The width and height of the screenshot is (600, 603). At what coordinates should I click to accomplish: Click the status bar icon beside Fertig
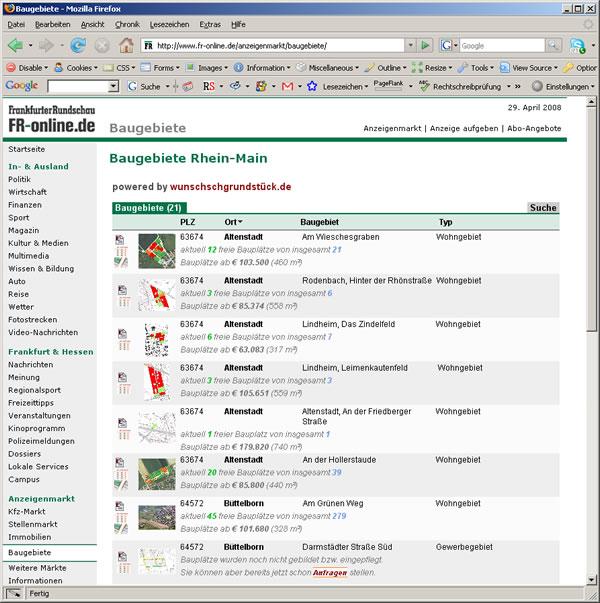coord(14,593)
